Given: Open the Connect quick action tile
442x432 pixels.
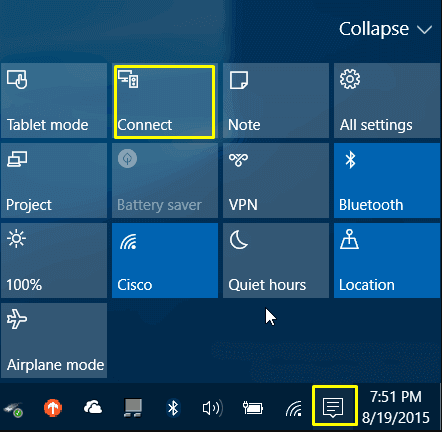Looking at the screenshot, I should (x=165, y=101).
